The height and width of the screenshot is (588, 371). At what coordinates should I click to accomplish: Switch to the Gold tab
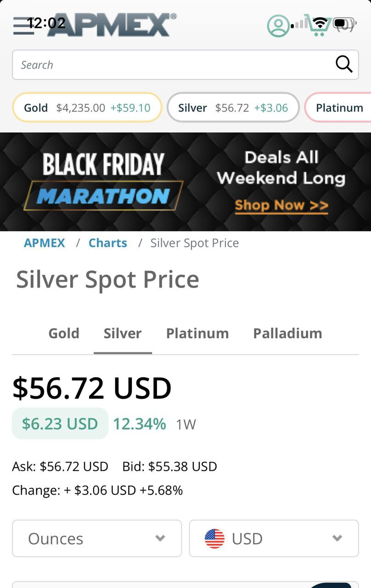tap(64, 333)
